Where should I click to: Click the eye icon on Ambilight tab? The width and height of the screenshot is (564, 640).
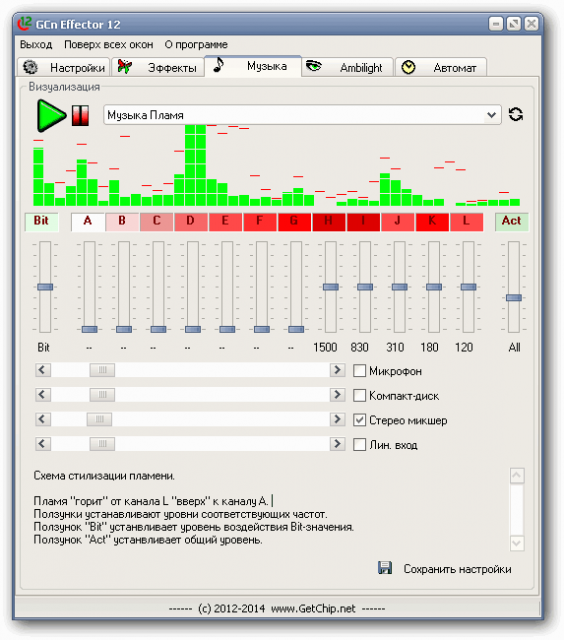[x=314, y=65]
